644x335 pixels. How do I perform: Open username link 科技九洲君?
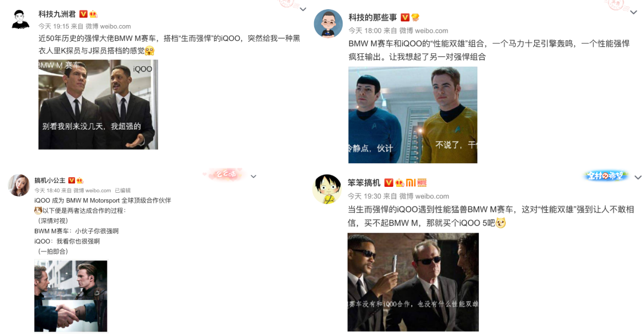(x=58, y=14)
